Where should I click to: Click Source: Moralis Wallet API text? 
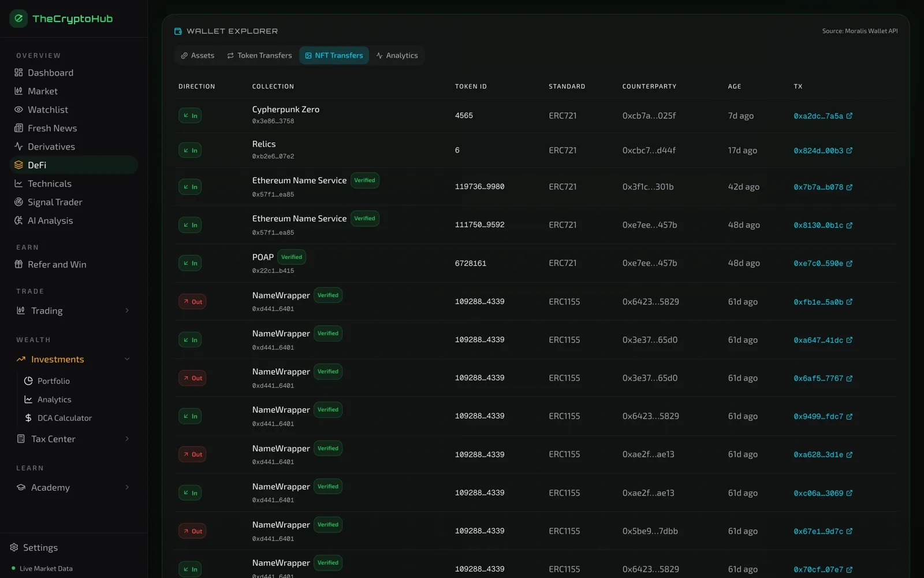(860, 31)
